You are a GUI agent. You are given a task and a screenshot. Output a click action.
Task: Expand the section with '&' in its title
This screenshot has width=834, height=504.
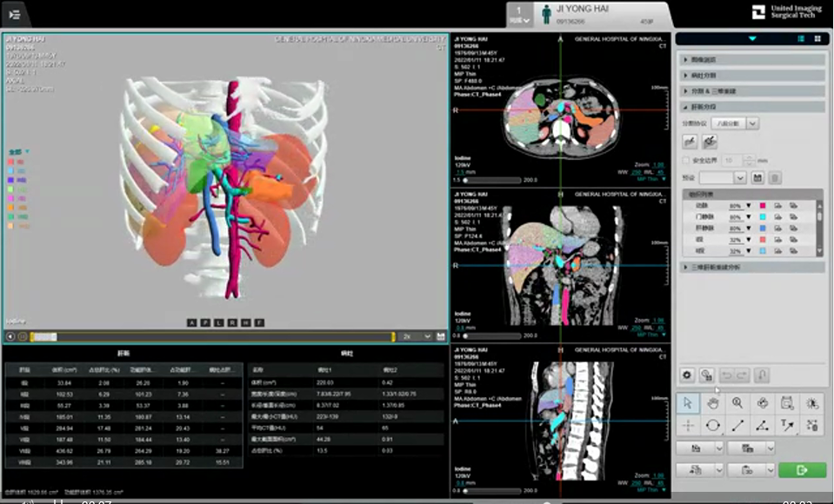[x=753, y=91]
